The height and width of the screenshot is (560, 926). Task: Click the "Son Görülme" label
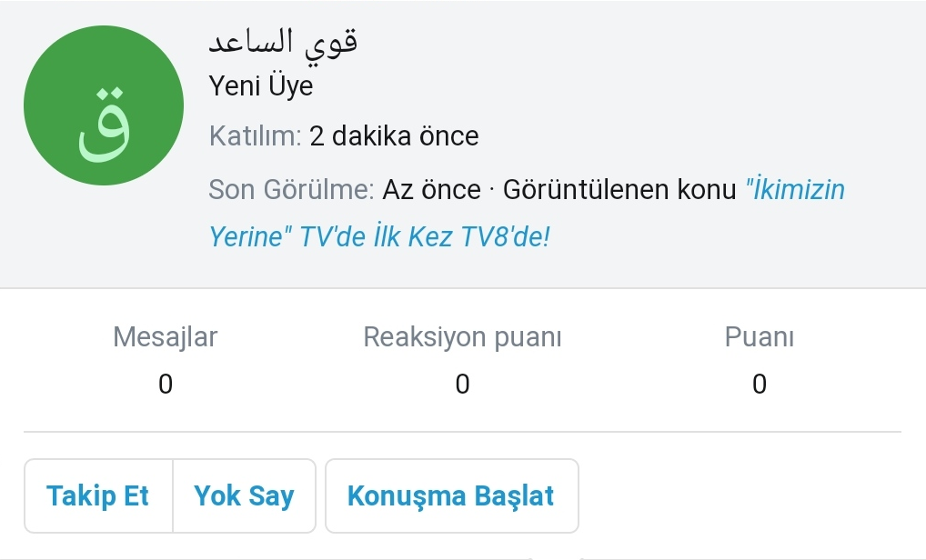pyautogui.click(x=291, y=190)
